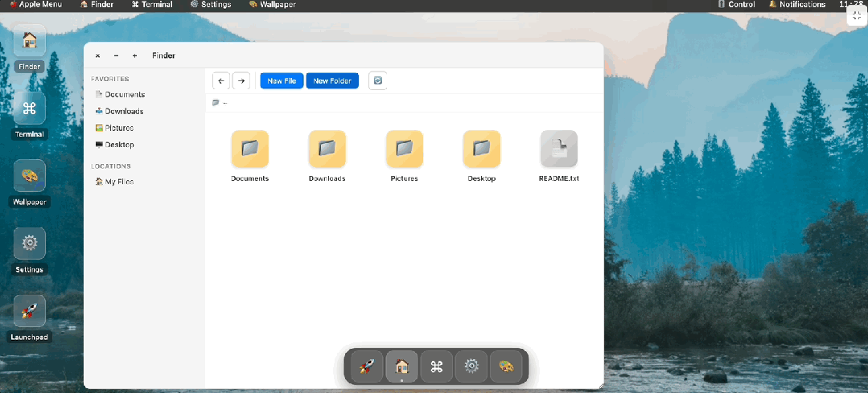The height and width of the screenshot is (393, 868).
Task: Open the Apple Menu
Action: point(35,5)
